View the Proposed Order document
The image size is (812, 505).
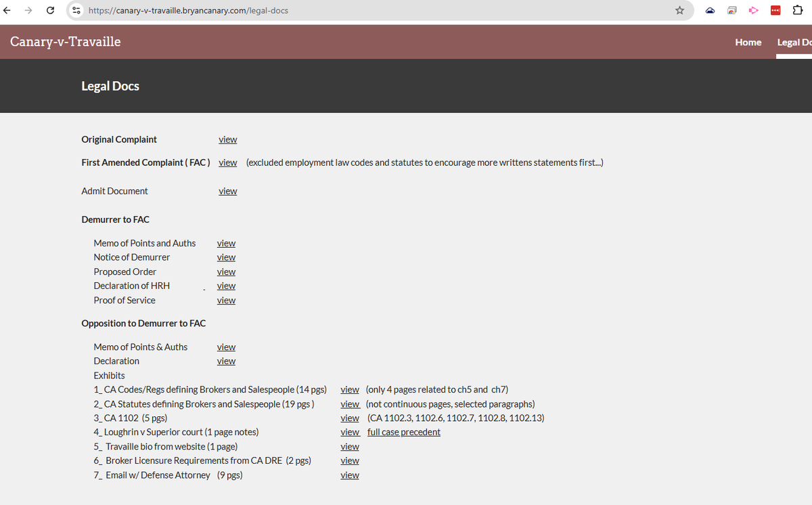tap(226, 271)
